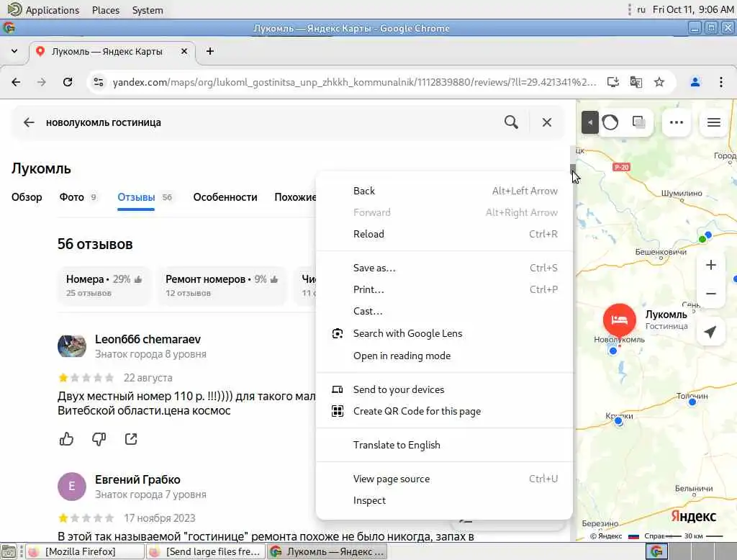
Task: Open the Applications menu
Action: (x=44, y=10)
